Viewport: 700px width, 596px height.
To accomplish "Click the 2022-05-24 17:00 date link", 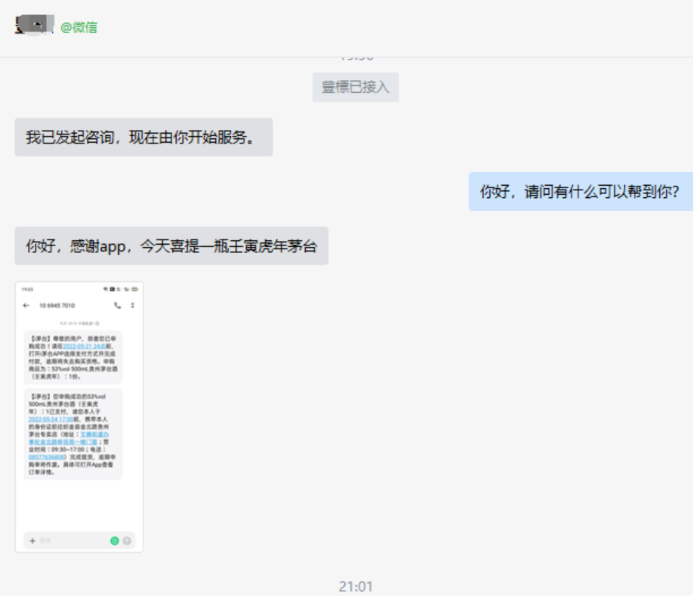I will click(x=50, y=420).
